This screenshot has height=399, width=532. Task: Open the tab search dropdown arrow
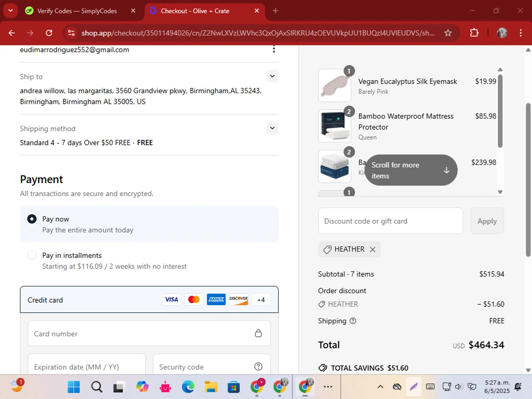tap(11, 11)
